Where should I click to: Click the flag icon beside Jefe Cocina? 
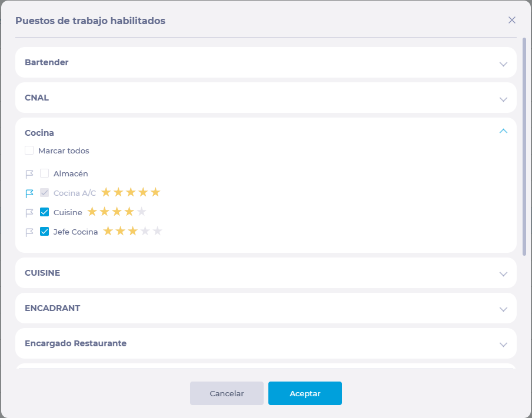click(29, 232)
